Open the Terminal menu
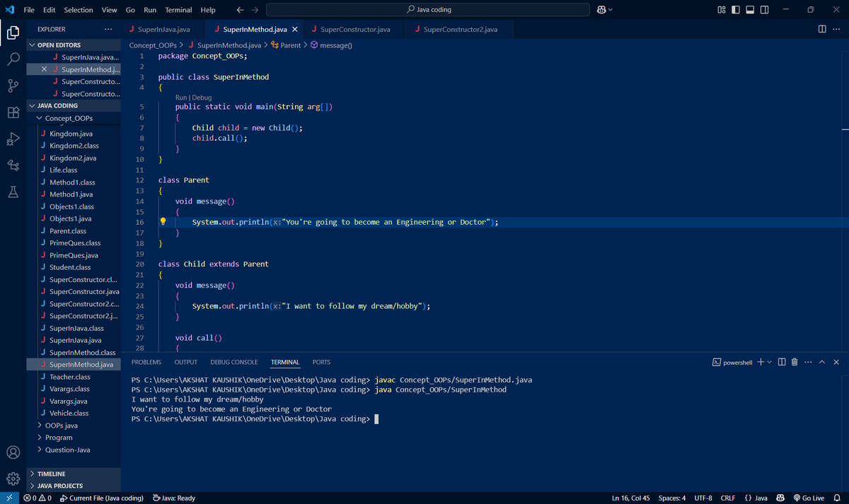The height and width of the screenshot is (504, 849). pyautogui.click(x=178, y=10)
